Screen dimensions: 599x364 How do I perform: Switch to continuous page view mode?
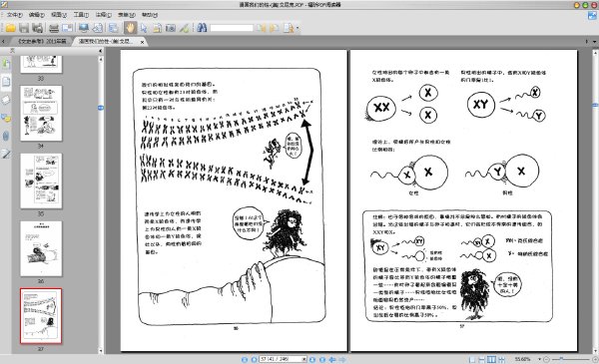pos(482,359)
